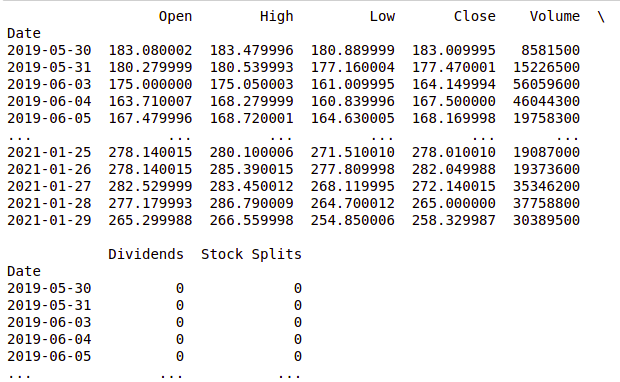Click Volume value 30389500

point(546,220)
